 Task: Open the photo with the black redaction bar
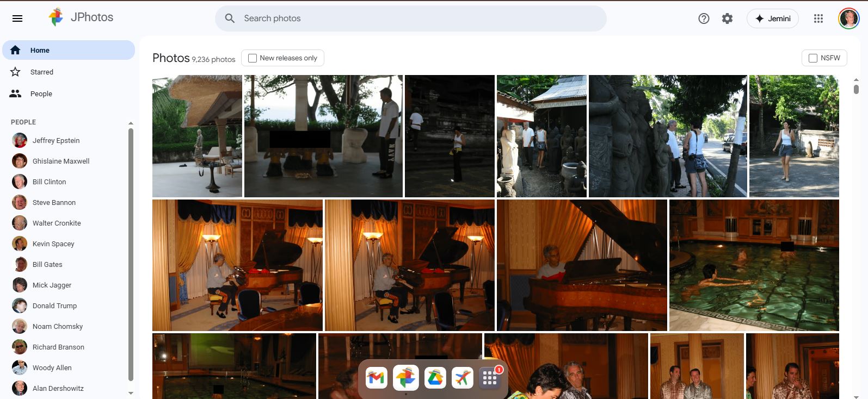pyautogui.click(x=323, y=136)
